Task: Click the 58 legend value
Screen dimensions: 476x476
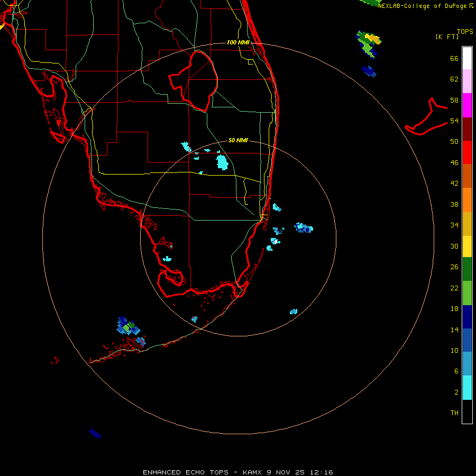Action: 454,100
